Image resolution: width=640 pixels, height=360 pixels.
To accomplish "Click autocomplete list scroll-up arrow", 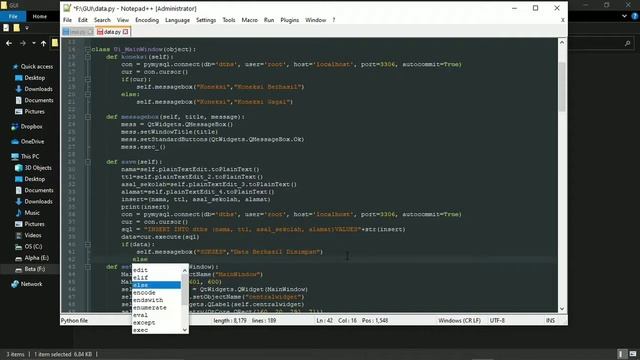I will click(x=185, y=270).
